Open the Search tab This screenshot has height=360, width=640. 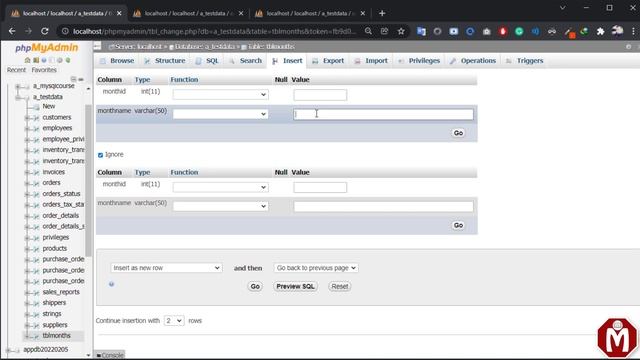pos(245,60)
